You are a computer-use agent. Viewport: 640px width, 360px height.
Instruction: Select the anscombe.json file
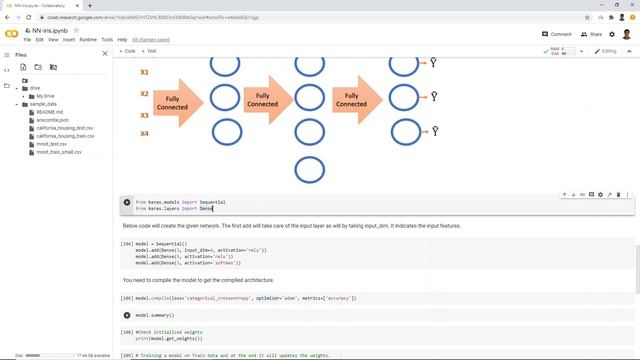pyautogui.click(x=52, y=120)
